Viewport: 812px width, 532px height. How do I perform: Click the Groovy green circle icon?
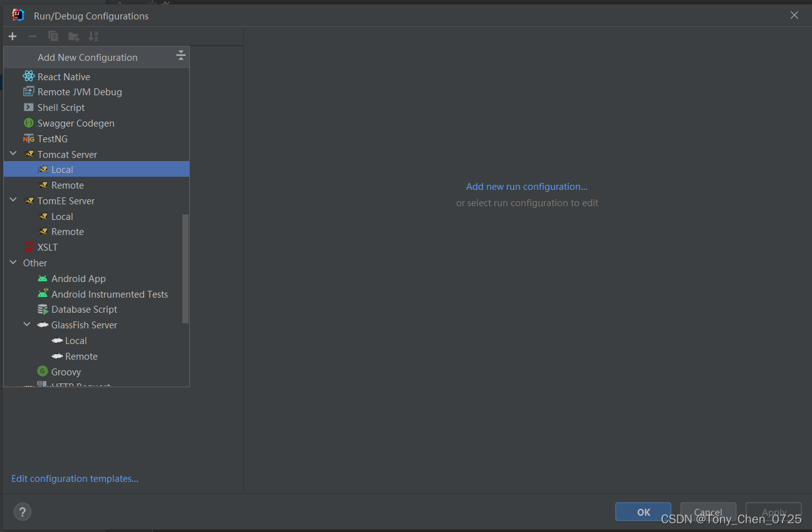(x=43, y=372)
